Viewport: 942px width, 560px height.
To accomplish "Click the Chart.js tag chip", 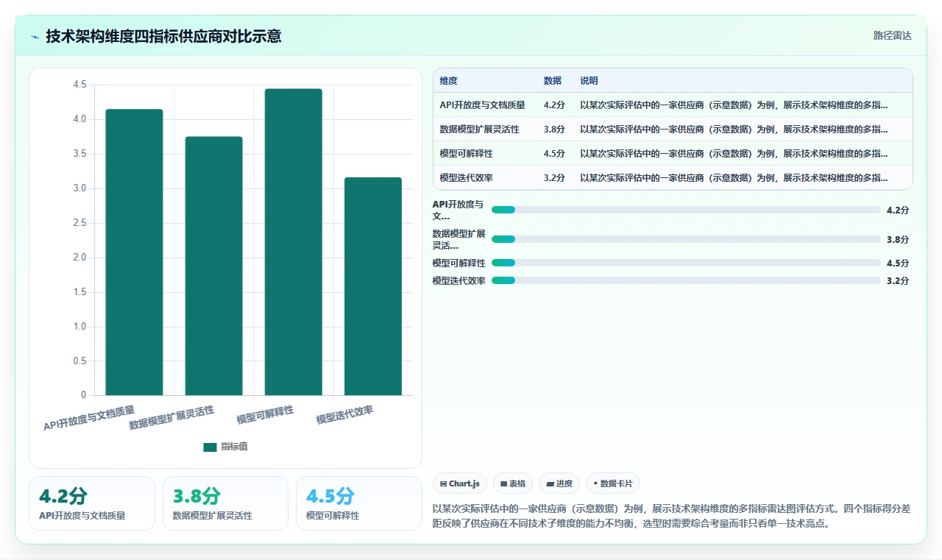I will tap(460, 483).
